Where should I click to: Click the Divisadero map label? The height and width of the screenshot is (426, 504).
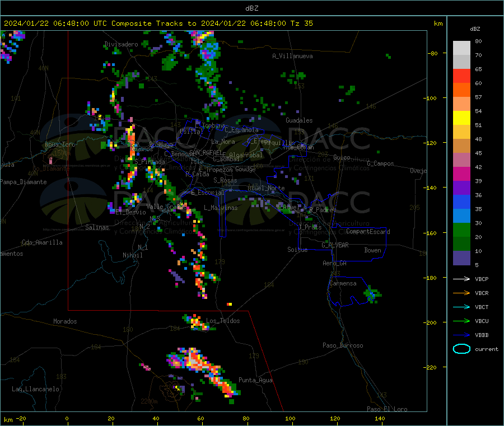[x=121, y=44]
